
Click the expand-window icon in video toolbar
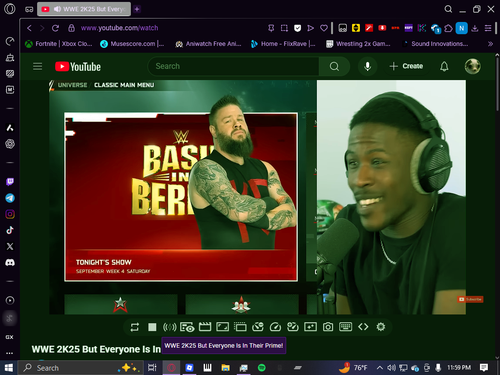[x=222, y=327]
